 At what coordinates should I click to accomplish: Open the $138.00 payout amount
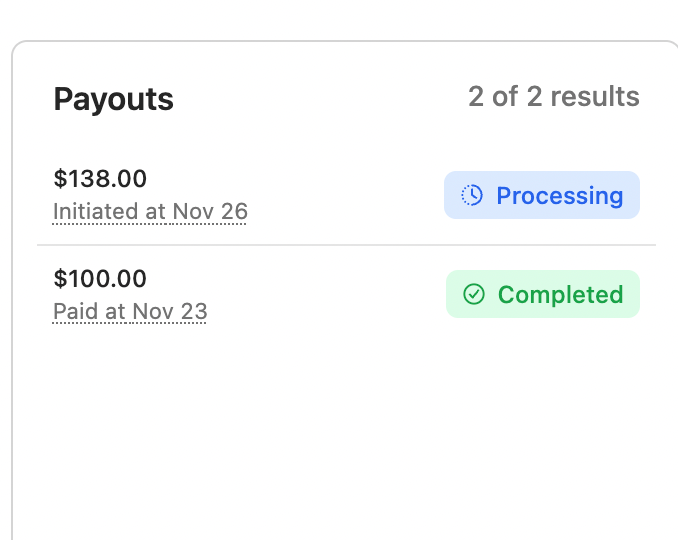[x=100, y=179]
